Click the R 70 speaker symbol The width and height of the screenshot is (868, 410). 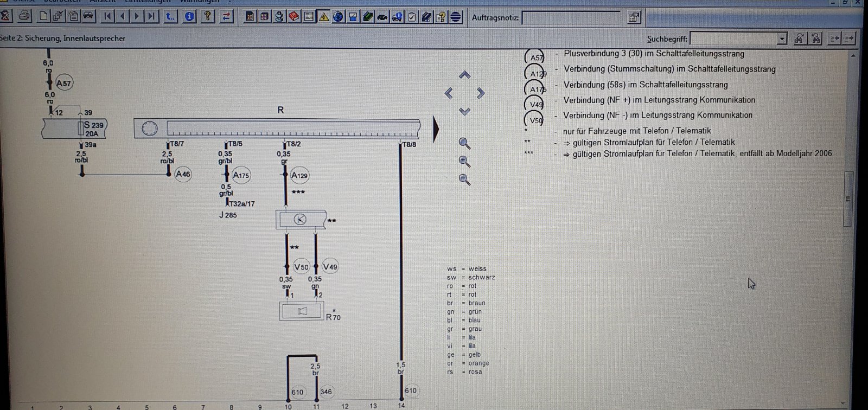(x=302, y=311)
